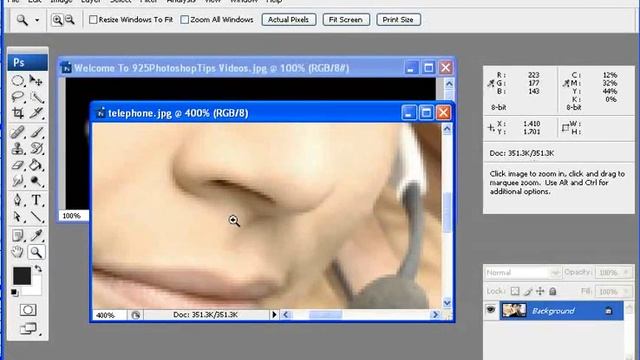Select the Crop tool
The width and height of the screenshot is (640, 360).
click(18, 113)
